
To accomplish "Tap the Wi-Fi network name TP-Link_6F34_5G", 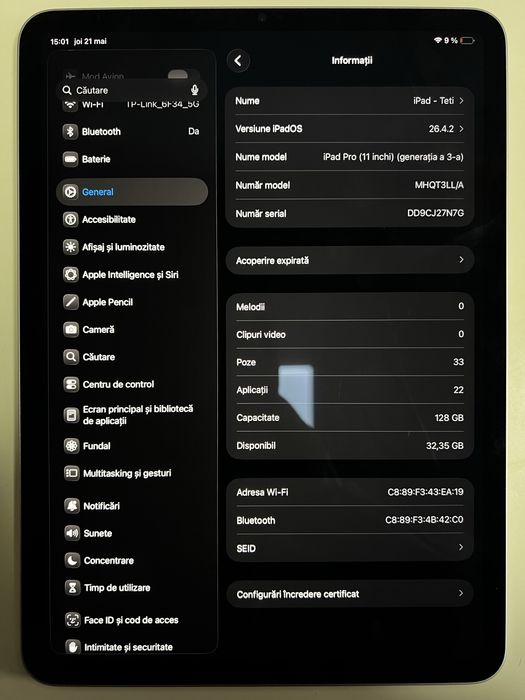I will pos(162,104).
